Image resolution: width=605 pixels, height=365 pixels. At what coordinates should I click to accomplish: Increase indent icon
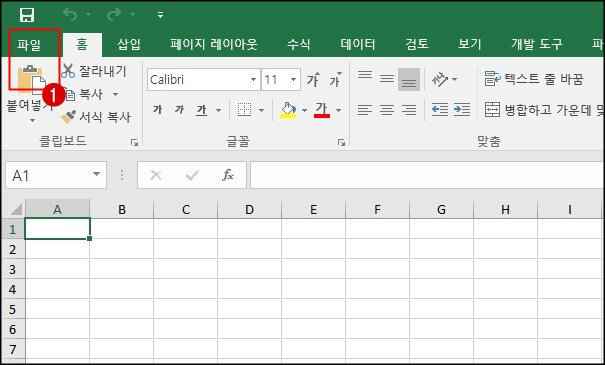pyautogui.click(x=462, y=110)
